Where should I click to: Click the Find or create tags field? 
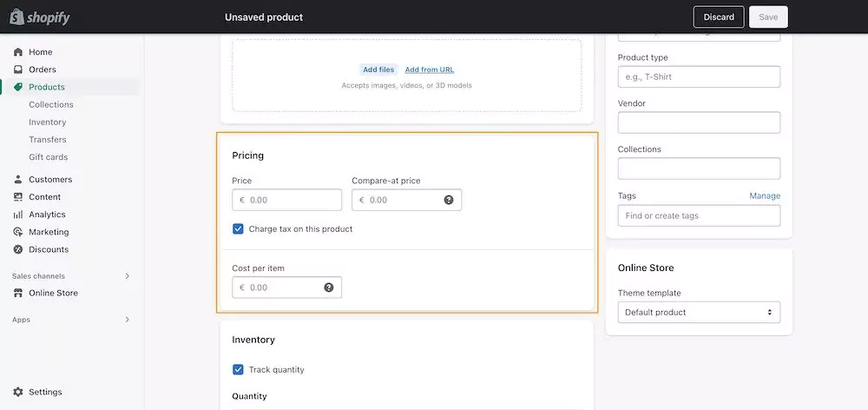point(699,215)
